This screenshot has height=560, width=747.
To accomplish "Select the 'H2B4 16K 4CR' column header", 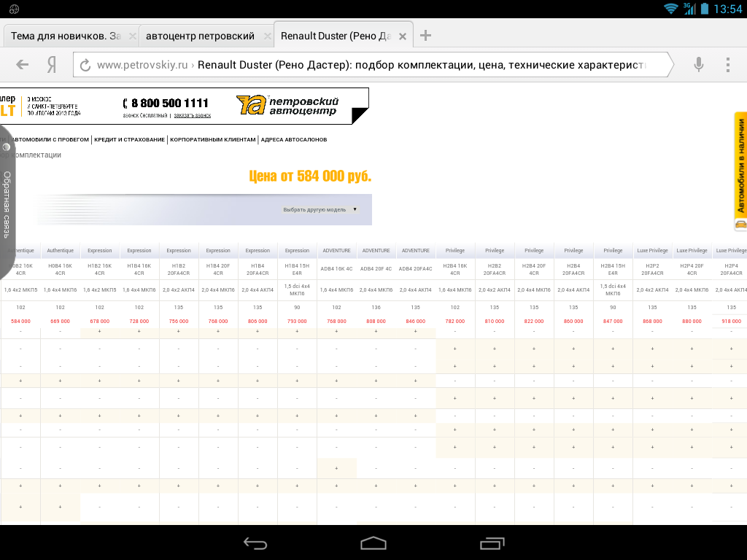I will point(455,270).
